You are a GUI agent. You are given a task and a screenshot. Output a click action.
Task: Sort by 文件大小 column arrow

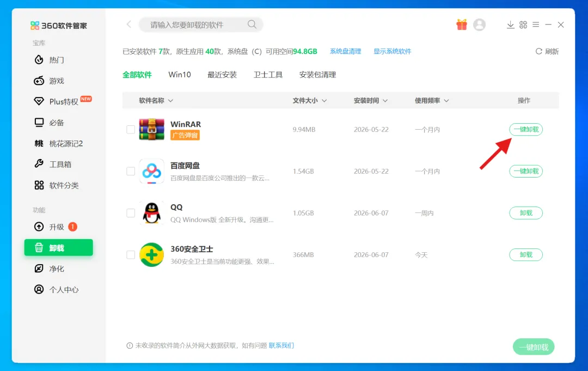coord(324,101)
